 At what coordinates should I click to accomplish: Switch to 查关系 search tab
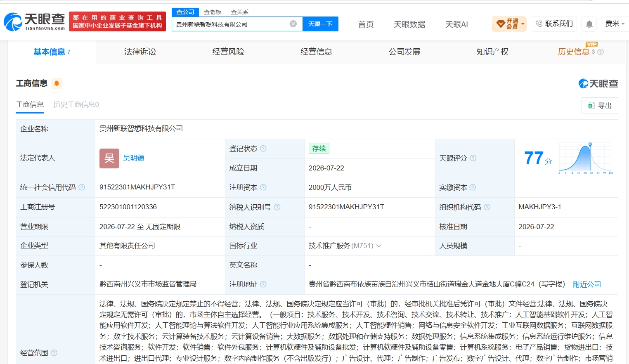point(240,12)
